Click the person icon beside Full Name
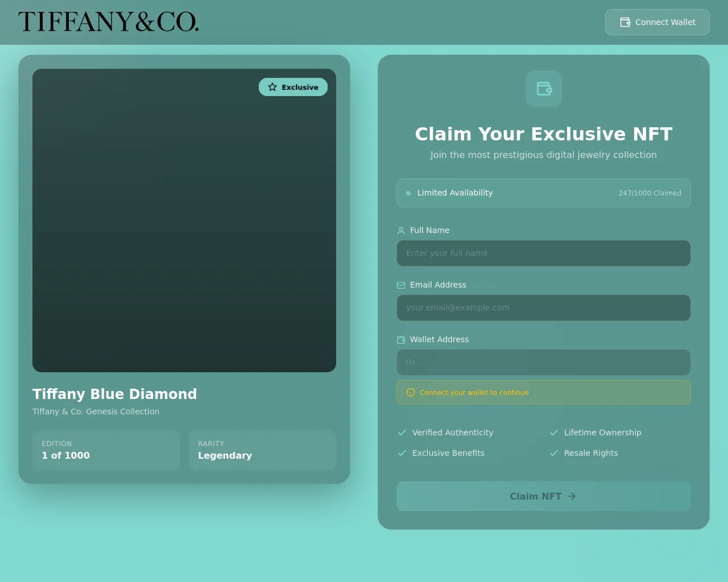Viewport: 728px width, 582px height. pos(401,230)
